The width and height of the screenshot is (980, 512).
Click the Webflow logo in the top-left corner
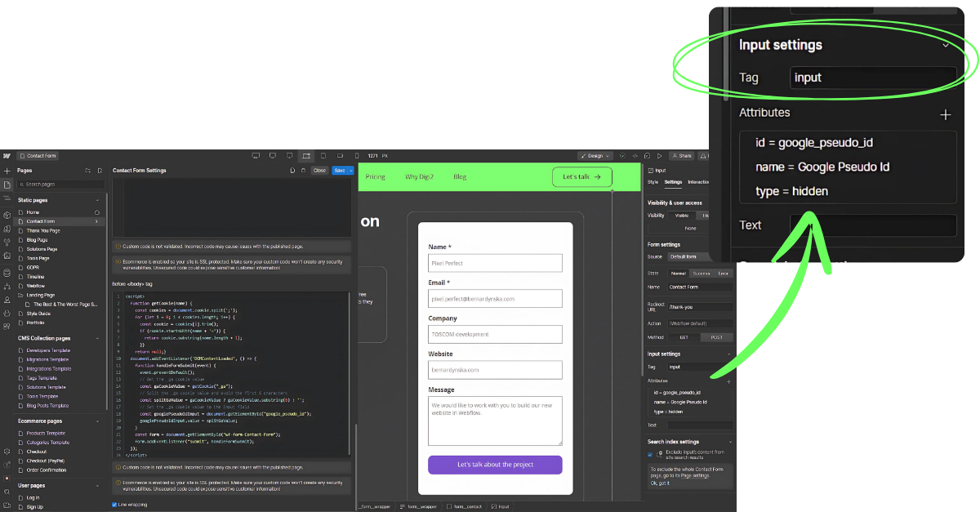point(7,156)
